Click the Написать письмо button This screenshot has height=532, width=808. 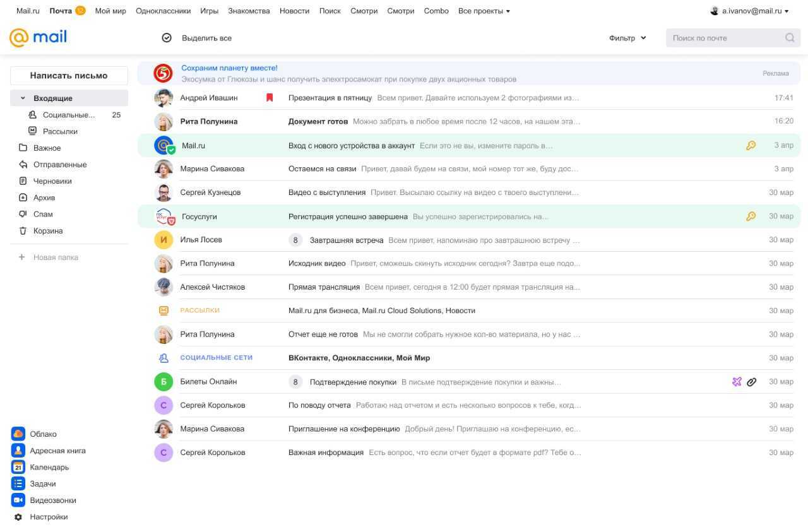(69, 75)
